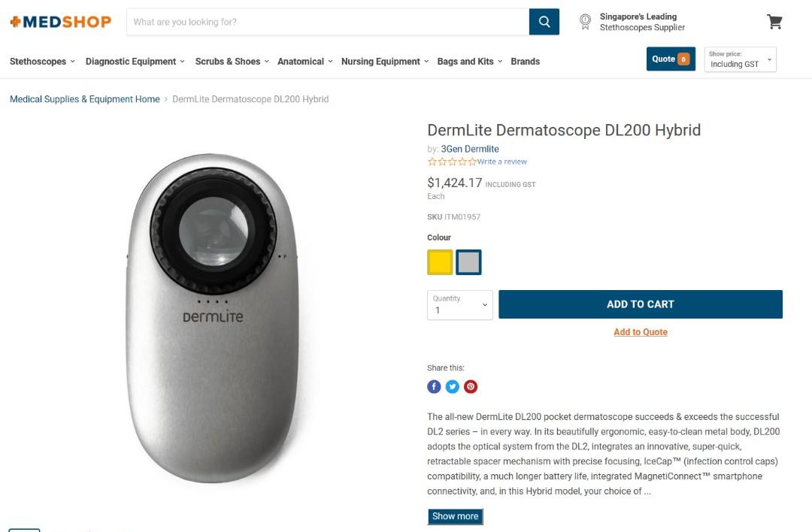Image resolution: width=812 pixels, height=532 pixels.
Task: Pin the product to Pinterest
Action: pyautogui.click(x=471, y=386)
